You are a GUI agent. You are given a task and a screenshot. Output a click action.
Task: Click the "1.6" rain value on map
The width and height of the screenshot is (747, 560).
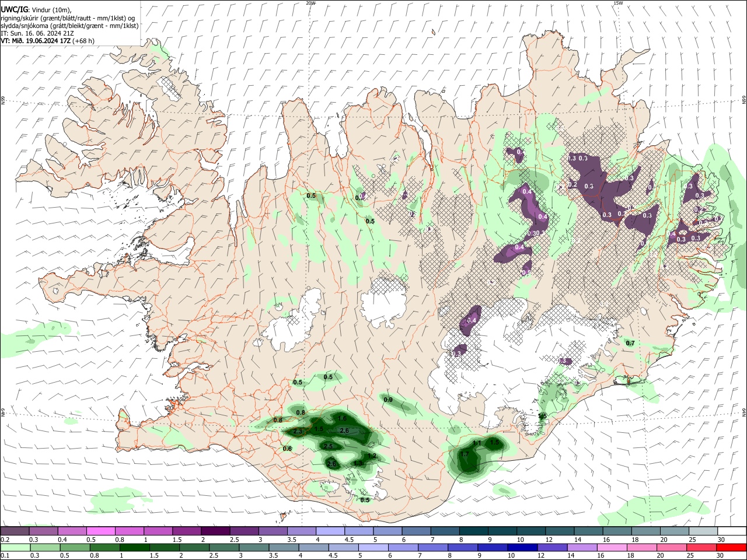click(x=343, y=418)
